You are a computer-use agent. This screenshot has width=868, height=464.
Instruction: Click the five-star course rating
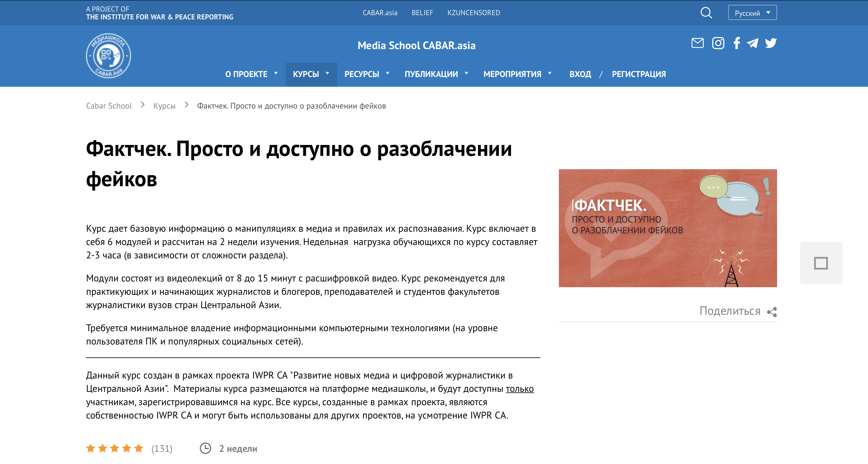click(115, 448)
